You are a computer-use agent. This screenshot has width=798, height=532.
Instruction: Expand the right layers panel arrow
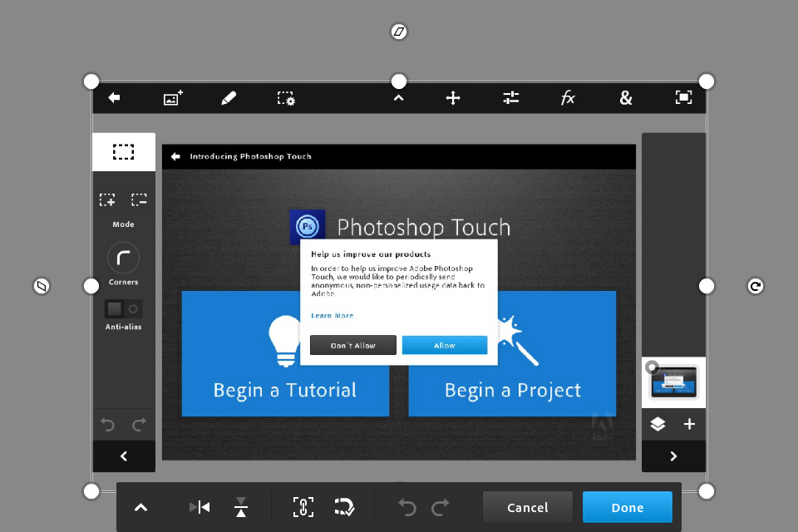point(674,456)
